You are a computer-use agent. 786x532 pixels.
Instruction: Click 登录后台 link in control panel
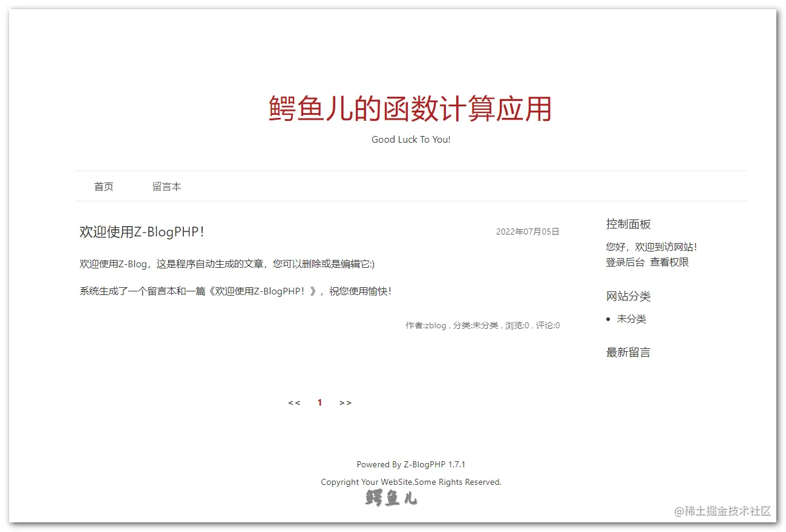625,262
